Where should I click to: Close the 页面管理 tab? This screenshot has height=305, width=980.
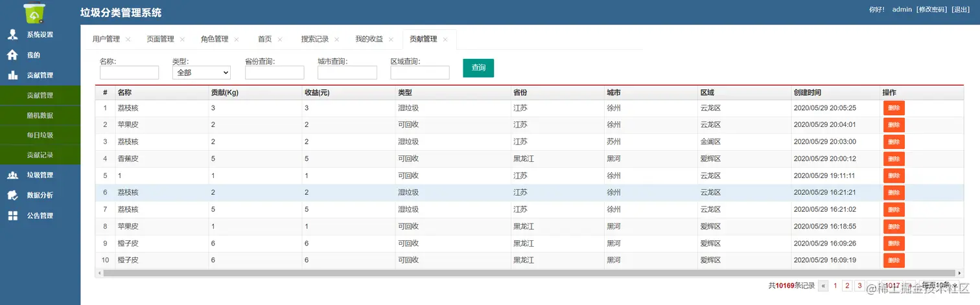click(x=182, y=40)
